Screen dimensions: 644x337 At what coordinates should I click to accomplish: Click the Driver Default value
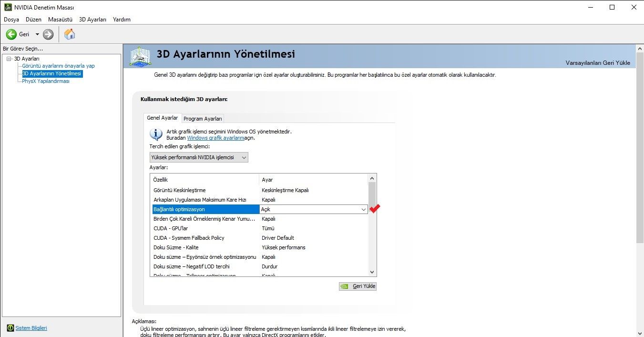278,238
